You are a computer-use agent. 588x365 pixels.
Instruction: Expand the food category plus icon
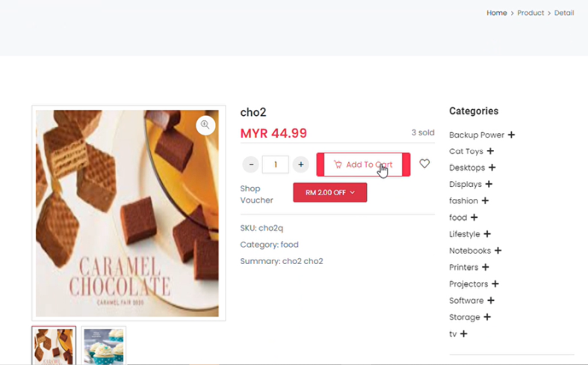(x=474, y=218)
